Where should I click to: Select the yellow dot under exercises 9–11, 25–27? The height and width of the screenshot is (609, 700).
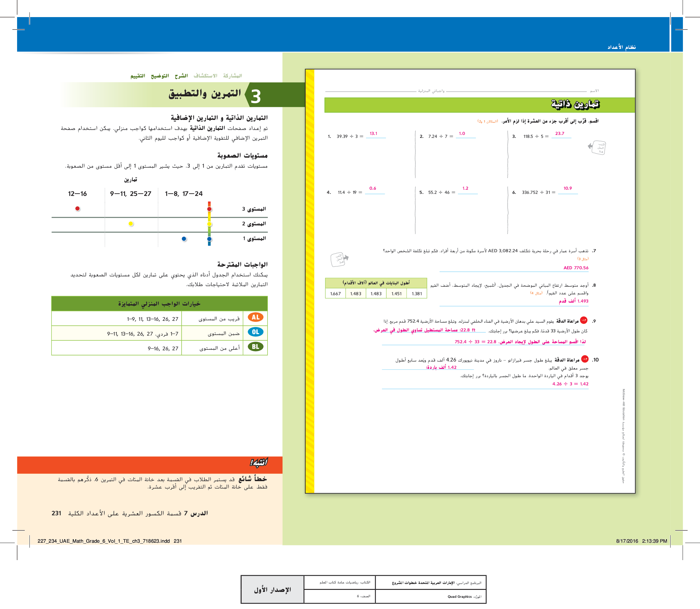(131, 224)
